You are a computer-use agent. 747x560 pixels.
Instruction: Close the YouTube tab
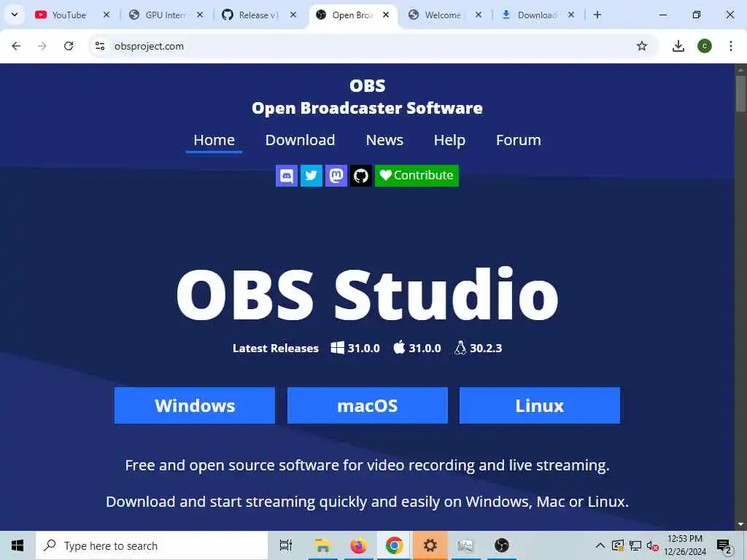(x=107, y=15)
